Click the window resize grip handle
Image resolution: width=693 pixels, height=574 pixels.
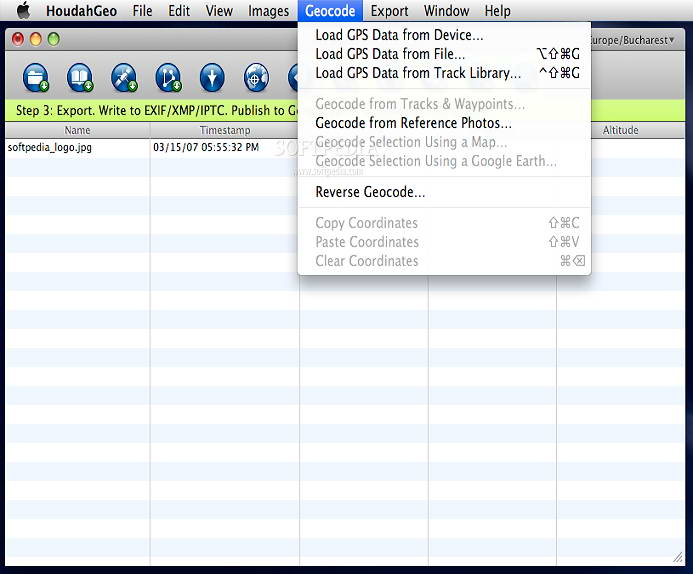pos(678,558)
